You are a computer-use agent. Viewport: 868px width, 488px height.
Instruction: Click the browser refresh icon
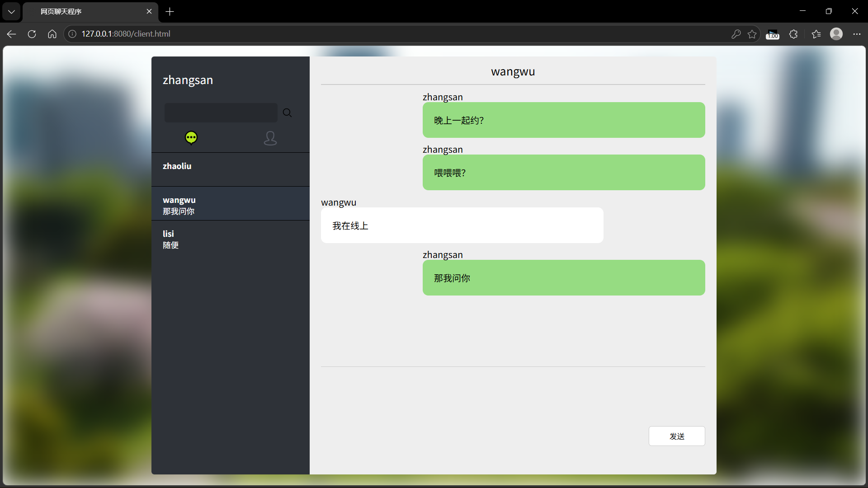click(x=32, y=34)
